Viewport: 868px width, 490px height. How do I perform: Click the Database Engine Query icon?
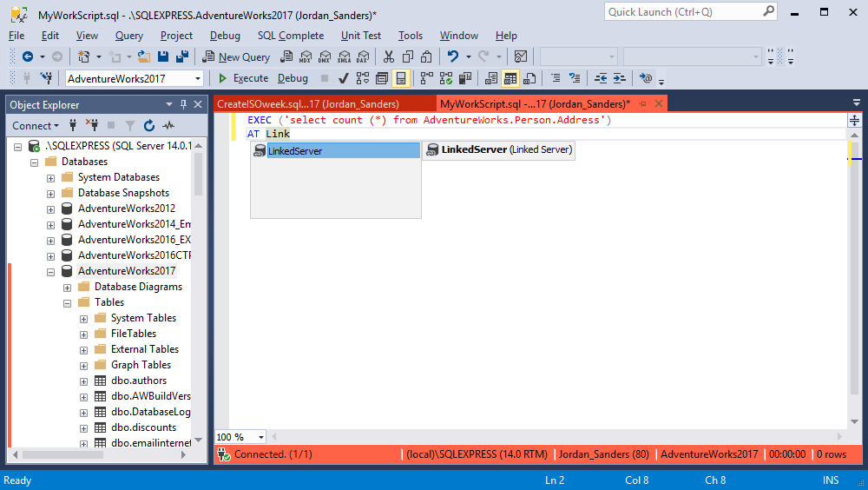click(x=286, y=56)
